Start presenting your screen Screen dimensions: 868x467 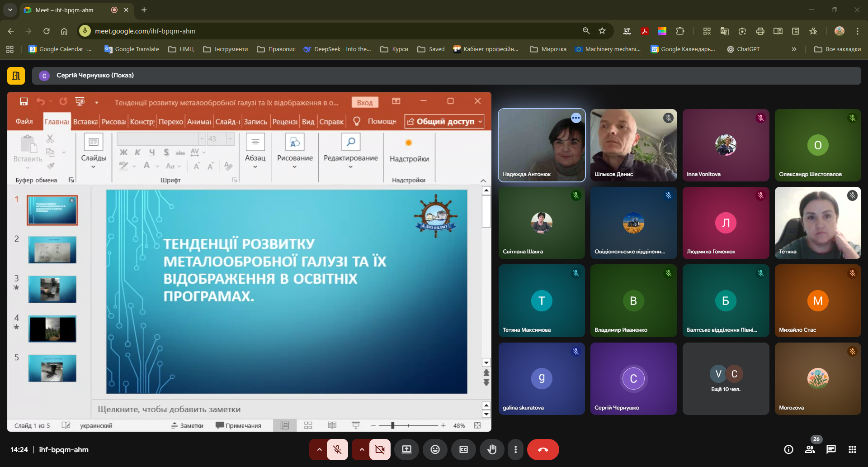pyautogui.click(x=406, y=449)
